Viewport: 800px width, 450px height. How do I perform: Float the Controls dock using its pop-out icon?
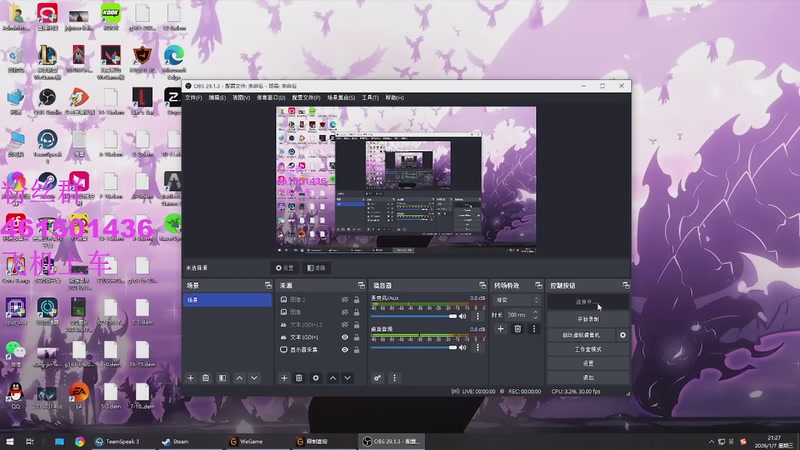626,286
